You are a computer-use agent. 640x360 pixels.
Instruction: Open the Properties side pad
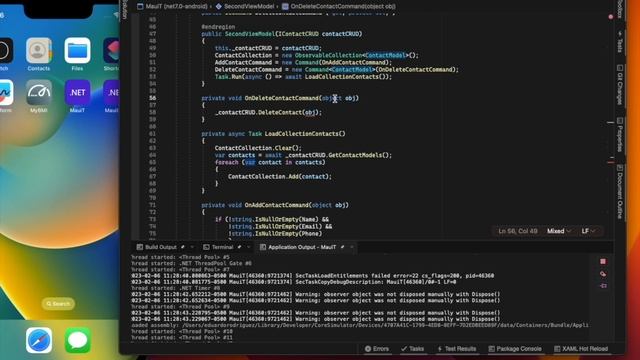[x=620, y=135]
